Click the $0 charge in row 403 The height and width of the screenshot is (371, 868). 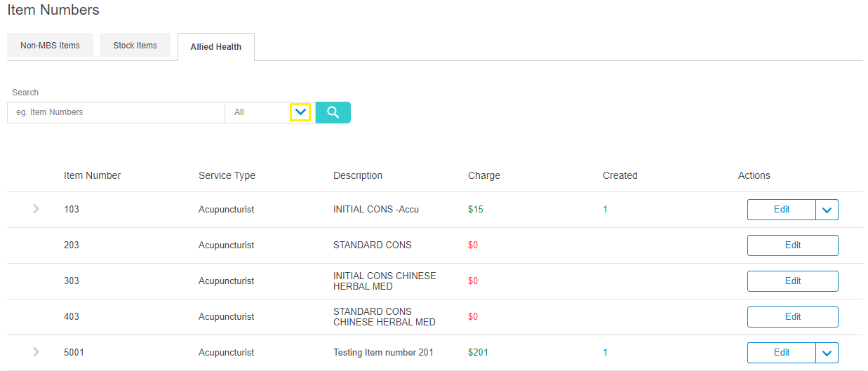pos(473,317)
